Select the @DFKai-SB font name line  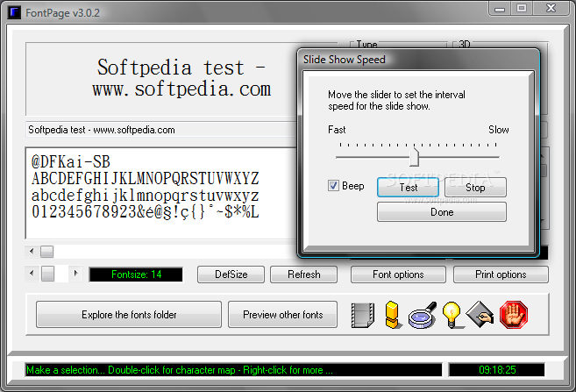point(70,161)
